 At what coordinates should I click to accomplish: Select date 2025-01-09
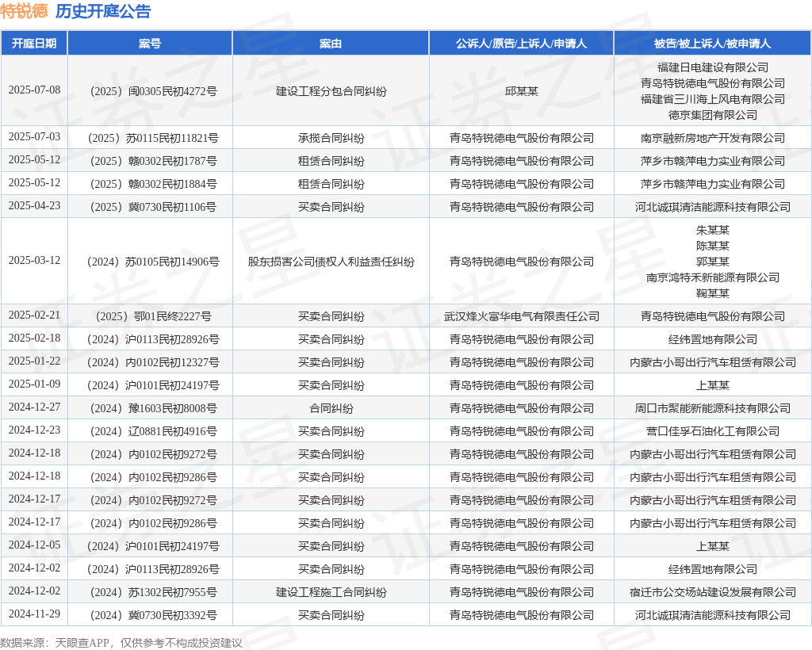coord(34,384)
